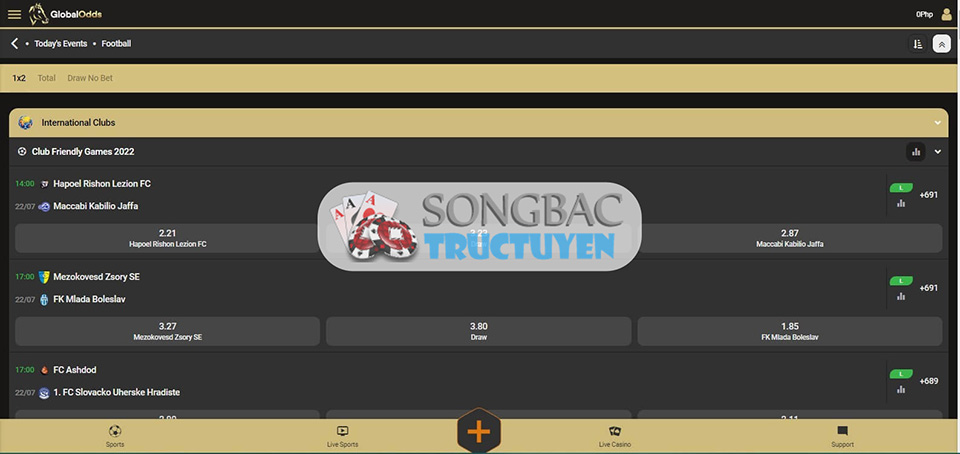Open Live Sports from the bottom bar
This screenshot has height=454, width=960.
343,436
